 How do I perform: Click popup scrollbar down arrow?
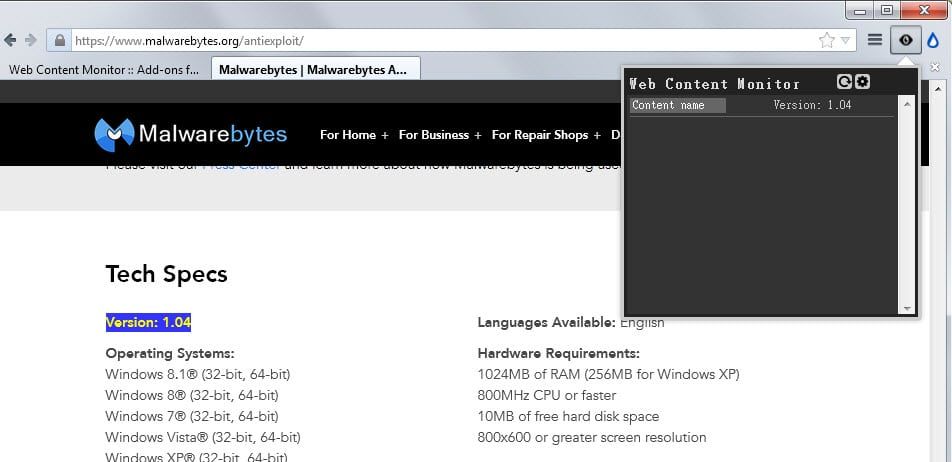[907, 308]
